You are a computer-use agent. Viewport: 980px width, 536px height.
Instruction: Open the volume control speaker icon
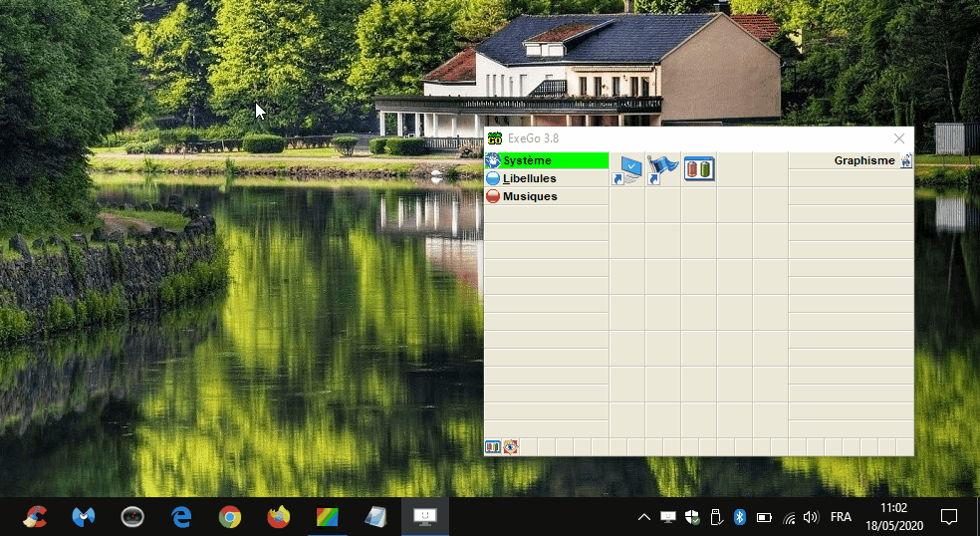click(811, 517)
